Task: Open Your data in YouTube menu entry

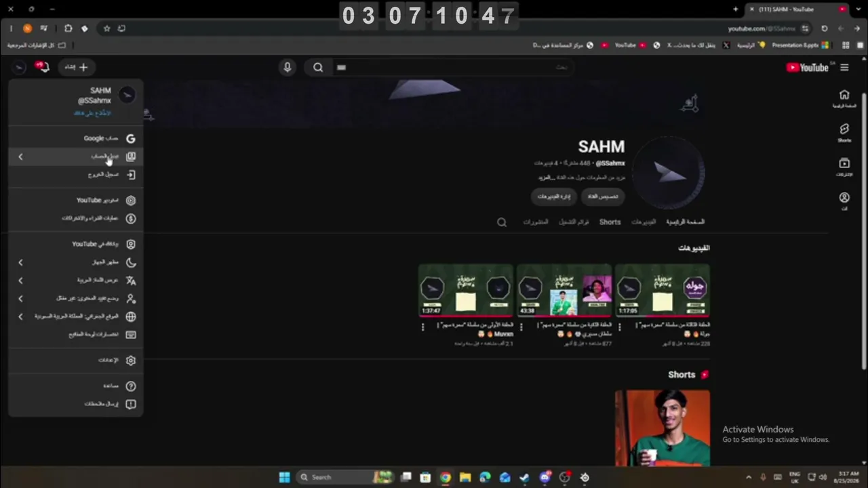Action: [x=76, y=244]
